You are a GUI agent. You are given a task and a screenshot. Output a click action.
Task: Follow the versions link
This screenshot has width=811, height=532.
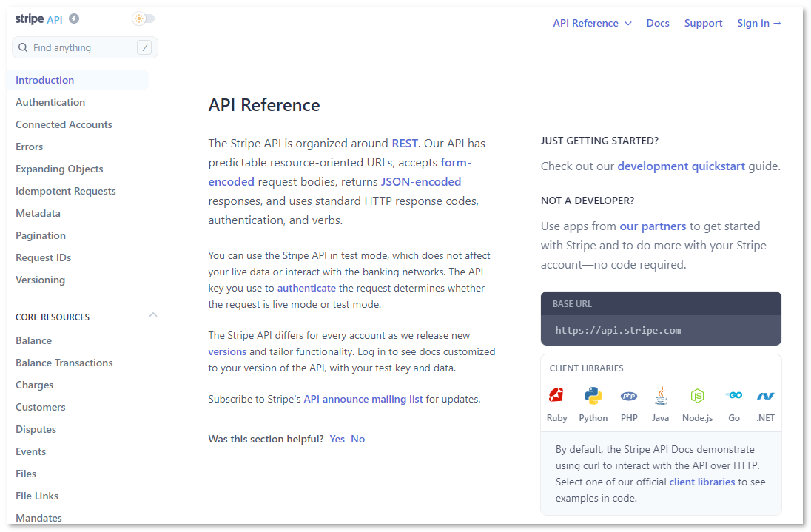click(227, 352)
